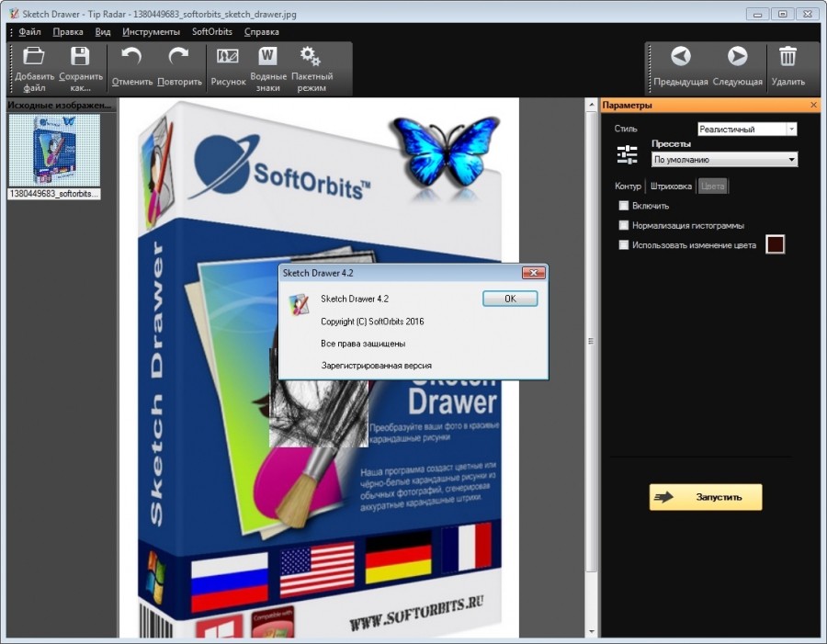Enable the Включить checkbox
Image resolution: width=827 pixels, height=644 pixels.
tap(623, 205)
